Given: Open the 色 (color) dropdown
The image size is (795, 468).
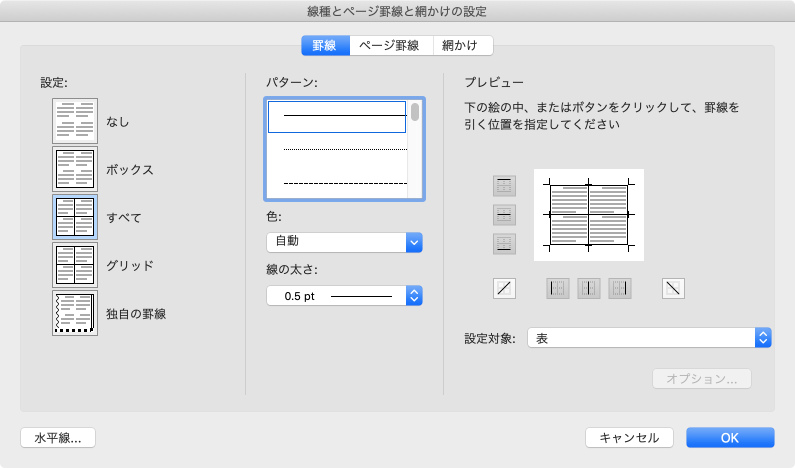Looking at the screenshot, I should click(344, 241).
